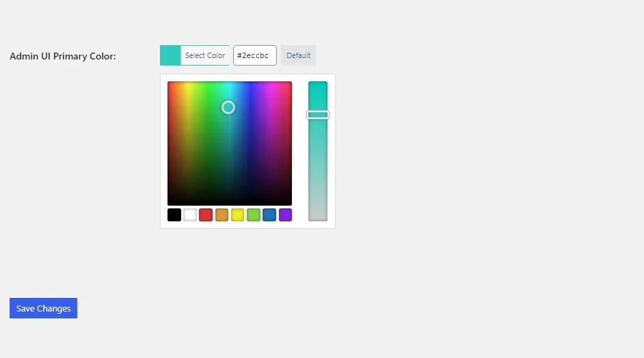Pick the white palette swatch
Viewport: 644px width, 358px height.
tap(190, 215)
